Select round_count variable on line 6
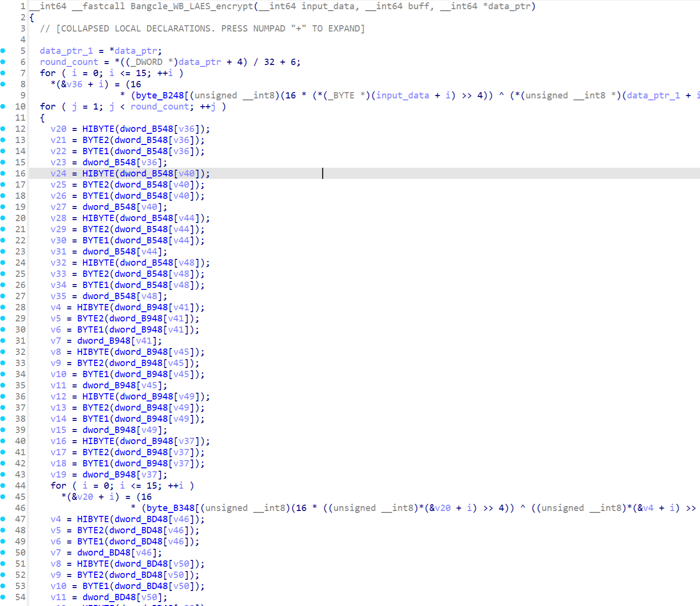Viewport: 700px width, 606px height. 69,62
